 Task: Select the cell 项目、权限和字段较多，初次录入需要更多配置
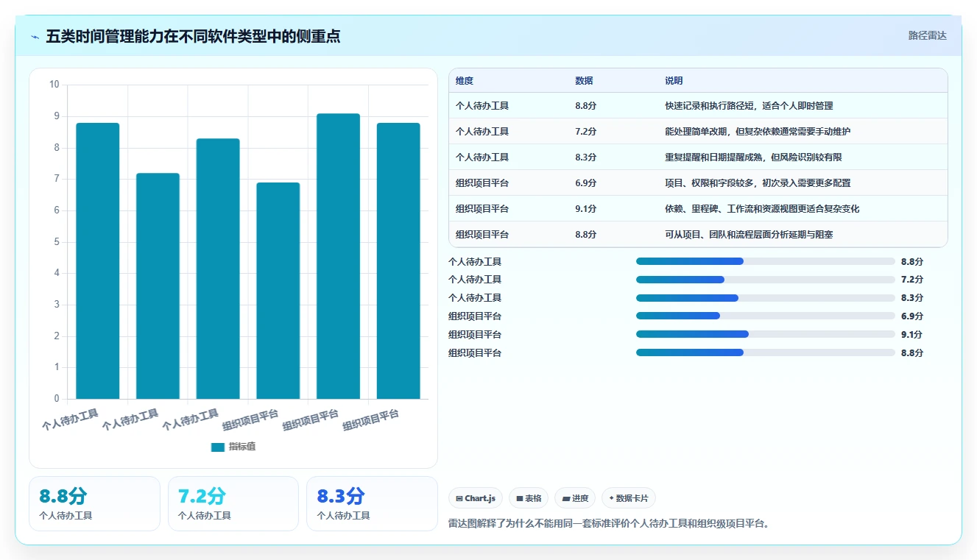(x=758, y=183)
